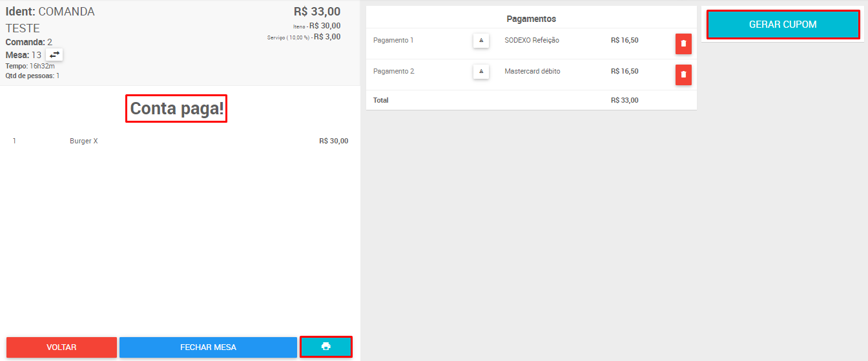Go back using the red VOLTAR button
The width and height of the screenshot is (868, 361).
(x=61, y=347)
